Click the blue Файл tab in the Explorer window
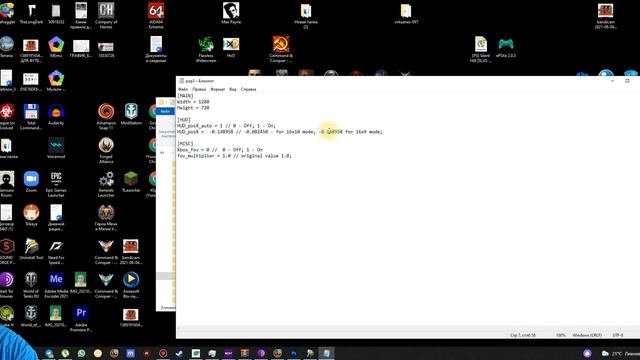Image resolution: width=640 pixels, height=360 pixels. 165,111
